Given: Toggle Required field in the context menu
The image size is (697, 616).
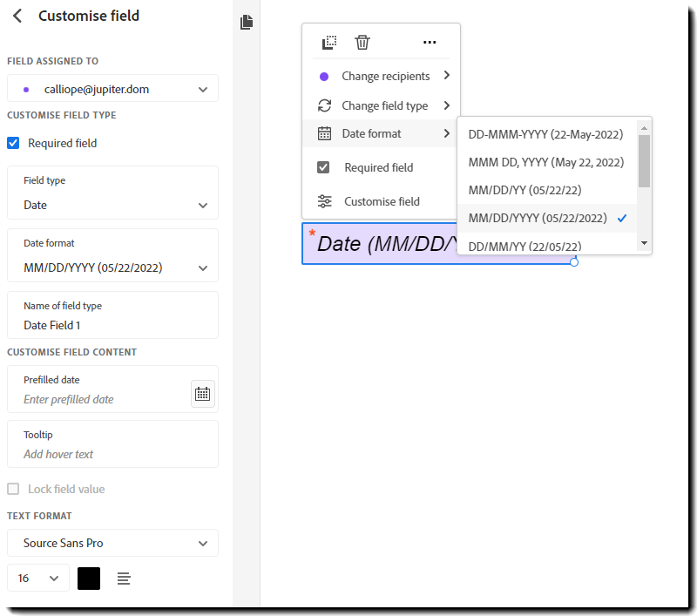Looking at the screenshot, I should click(323, 167).
